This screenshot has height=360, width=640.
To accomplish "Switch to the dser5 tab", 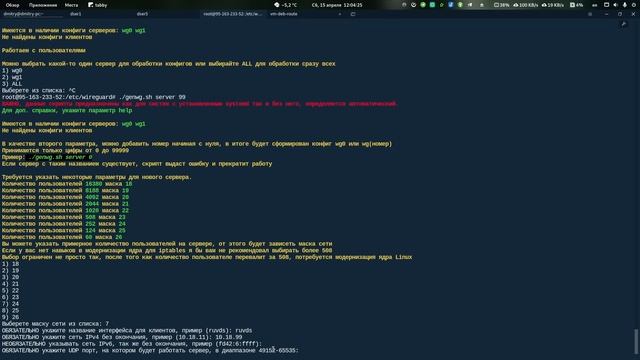I will tap(142, 14).
